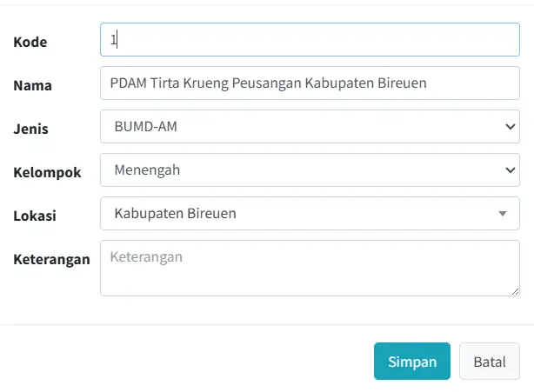Click the Nama field label

pyautogui.click(x=33, y=85)
